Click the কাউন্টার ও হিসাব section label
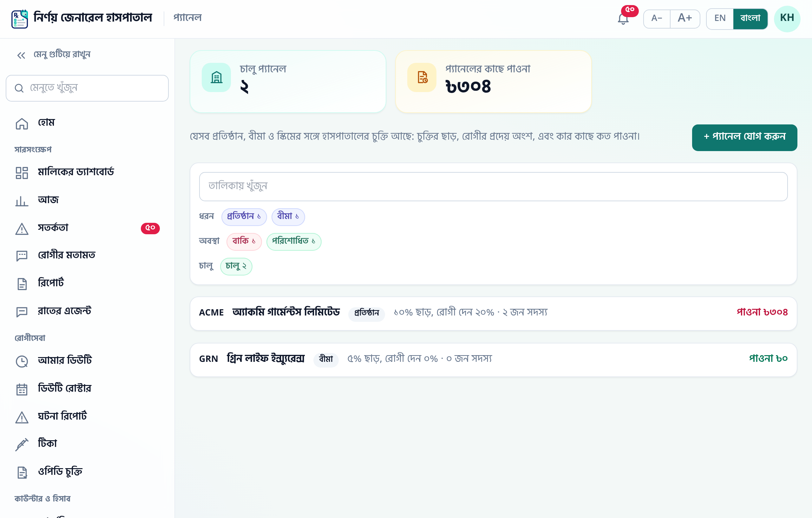 [x=43, y=499]
